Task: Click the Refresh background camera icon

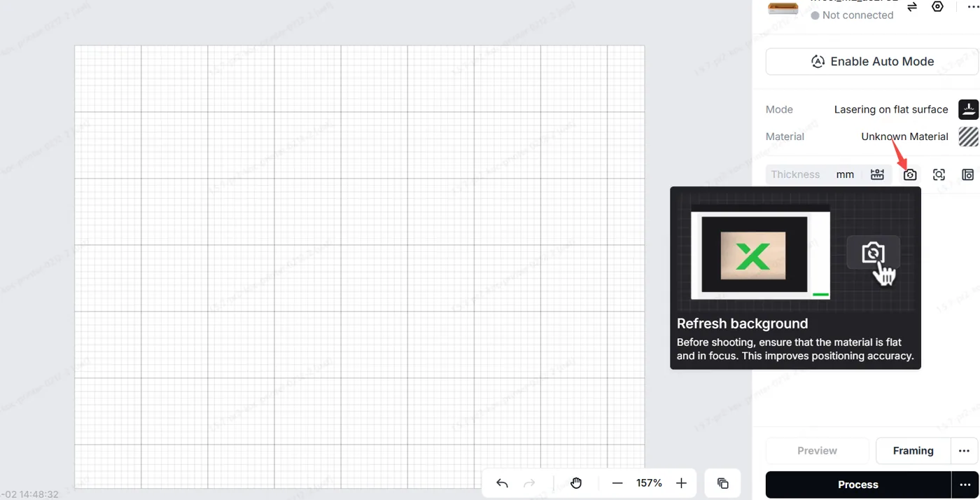Action: [x=909, y=174]
